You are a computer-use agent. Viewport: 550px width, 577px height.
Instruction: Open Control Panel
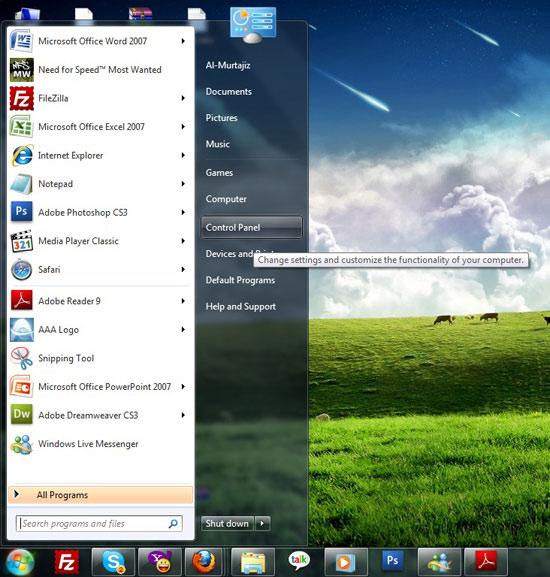252,227
